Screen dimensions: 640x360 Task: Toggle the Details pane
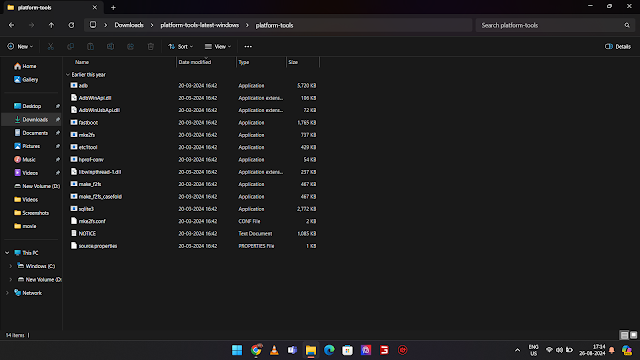tap(618, 47)
